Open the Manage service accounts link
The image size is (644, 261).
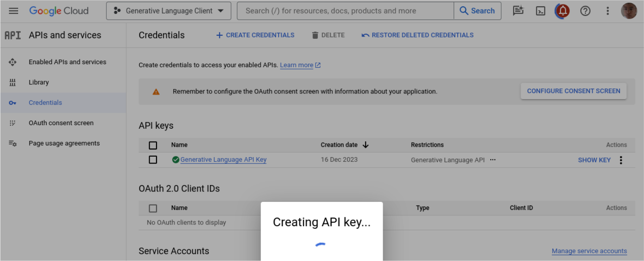click(x=589, y=251)
